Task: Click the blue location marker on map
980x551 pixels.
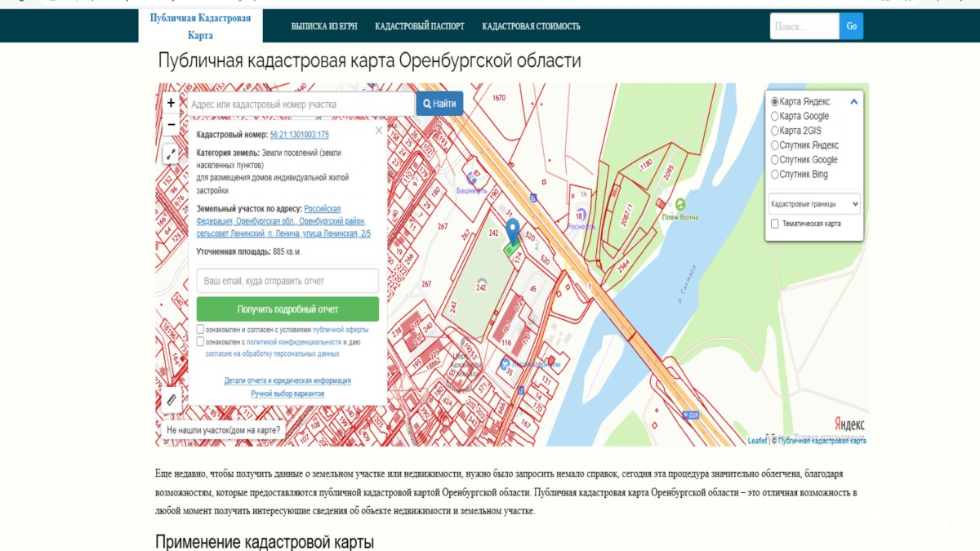Action: (x=513, y=232)
